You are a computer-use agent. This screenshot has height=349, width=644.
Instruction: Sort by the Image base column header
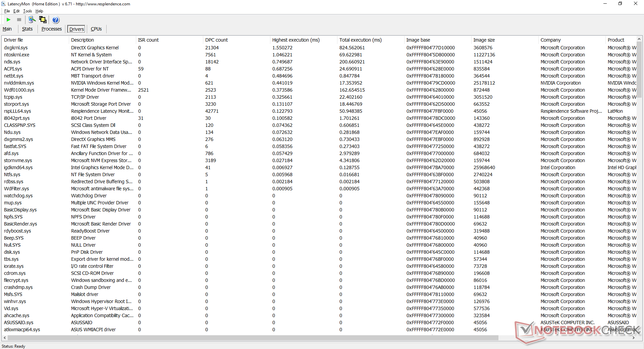point(438,40)
